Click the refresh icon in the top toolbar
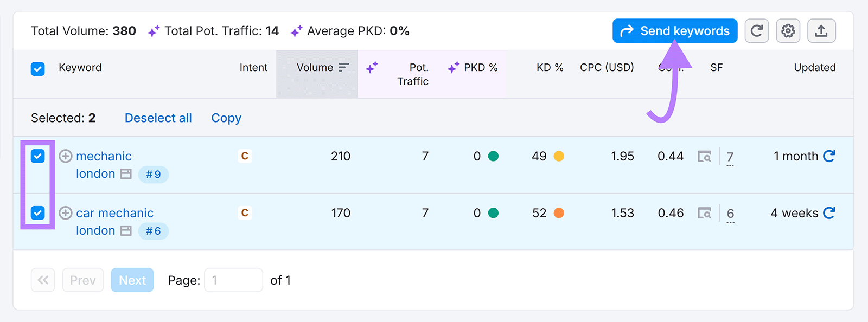 756,31
